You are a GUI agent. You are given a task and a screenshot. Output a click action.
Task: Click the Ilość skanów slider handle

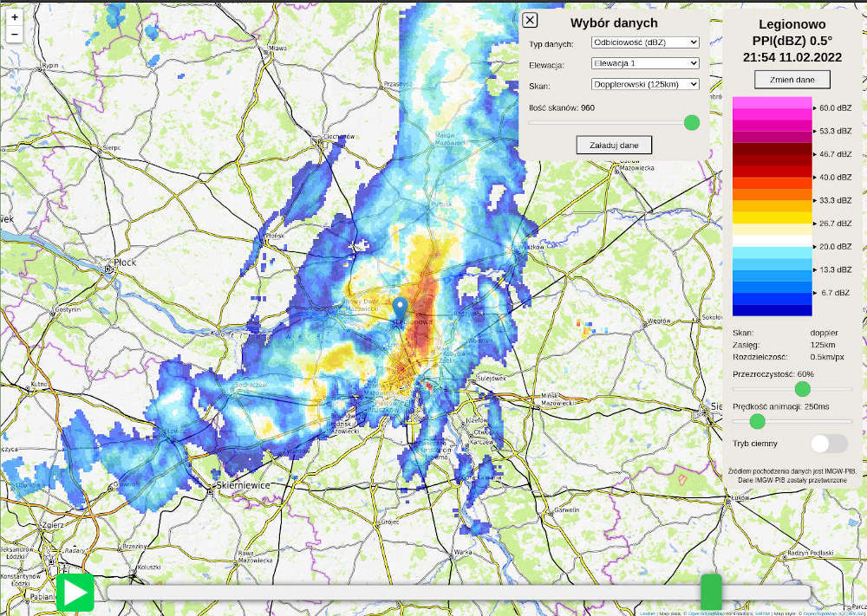[x=692, y=122]
